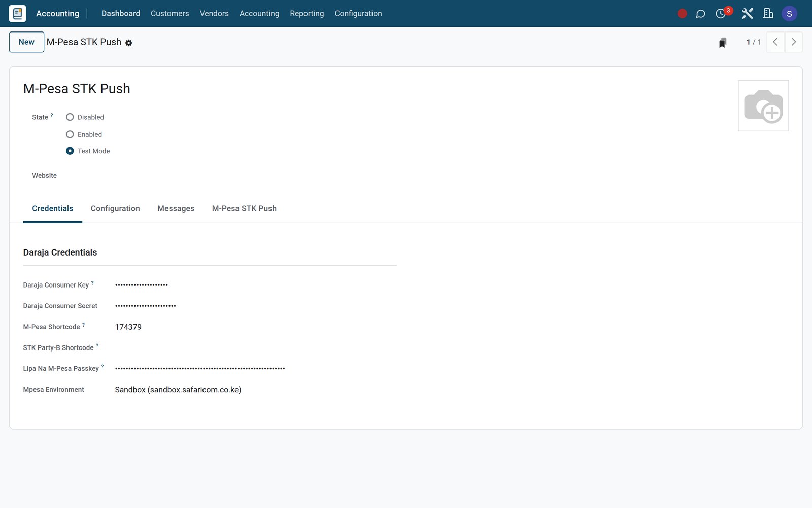Screen dimensions: 812x508
Task: Switch to the Messages tab
Action: (x=176, y=208)
